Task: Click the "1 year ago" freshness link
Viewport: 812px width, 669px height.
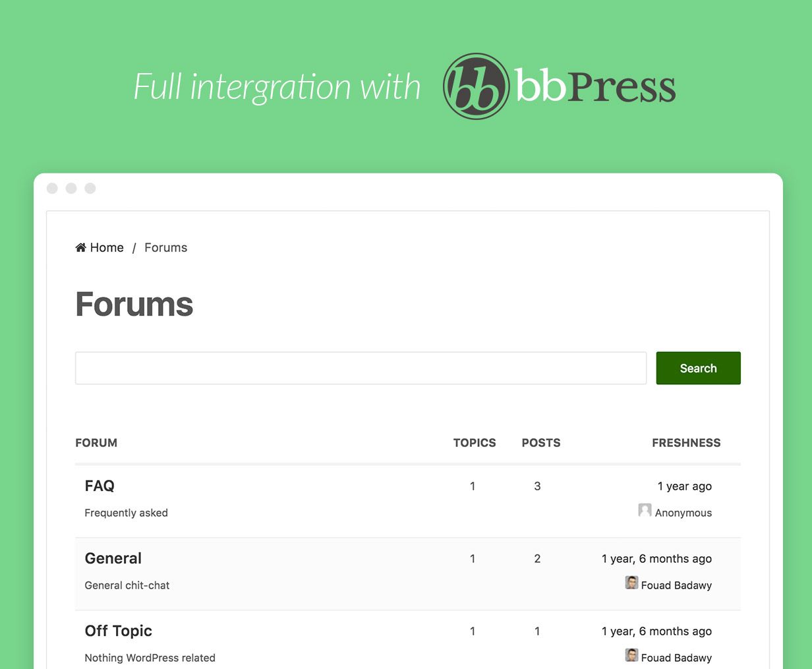Action: click(684, 486)
